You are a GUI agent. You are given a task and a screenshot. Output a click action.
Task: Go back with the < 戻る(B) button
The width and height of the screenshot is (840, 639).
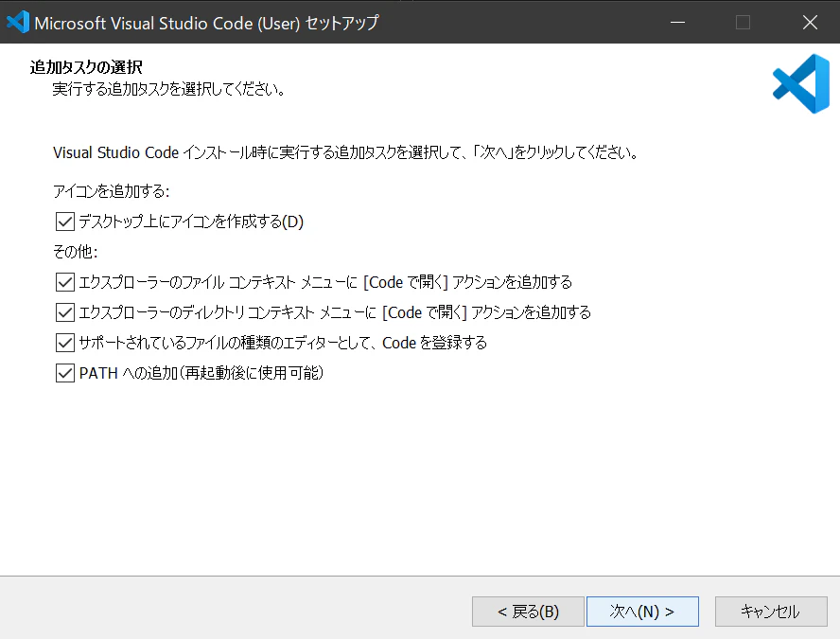(x=528, y=612)
